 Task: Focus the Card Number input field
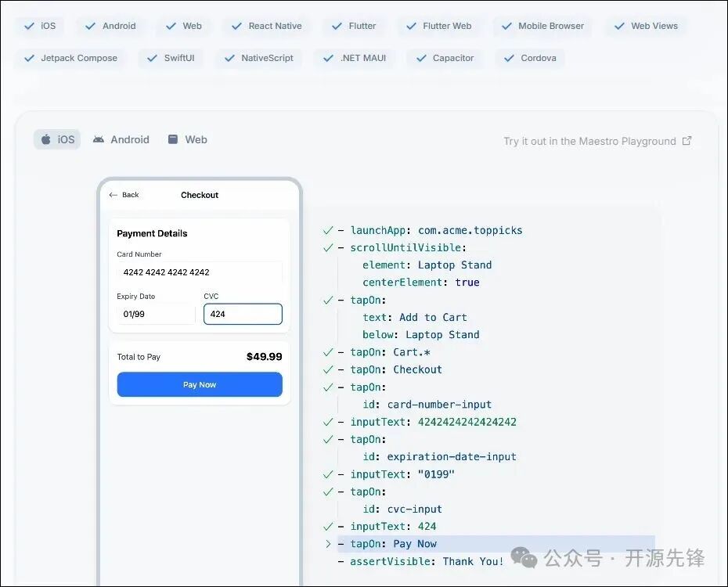pos(200,272)
